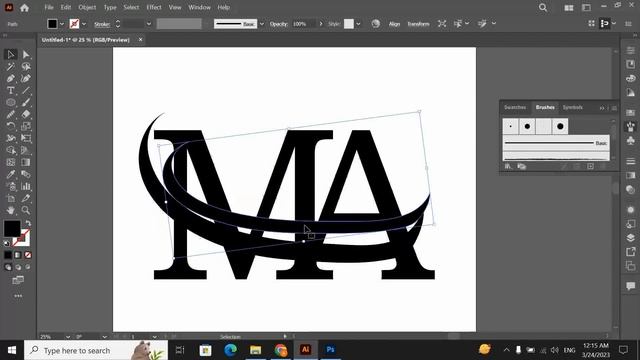Select the Type tool

coord(11,90)
